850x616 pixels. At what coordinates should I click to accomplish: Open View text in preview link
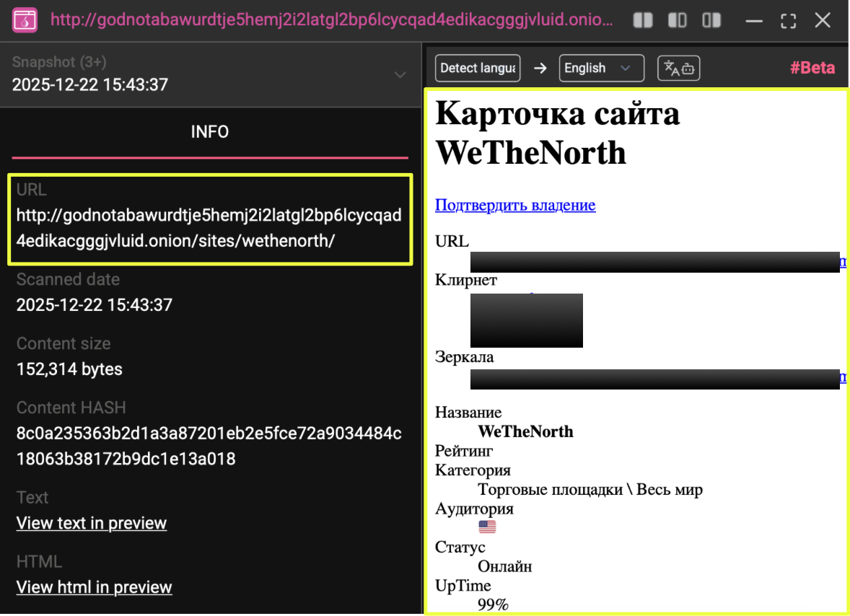(x=92, y=523)
